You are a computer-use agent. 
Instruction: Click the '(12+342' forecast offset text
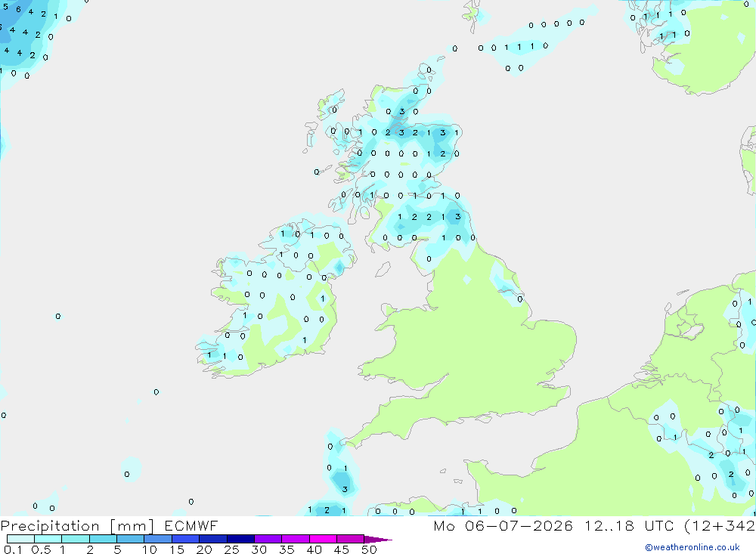720,526
